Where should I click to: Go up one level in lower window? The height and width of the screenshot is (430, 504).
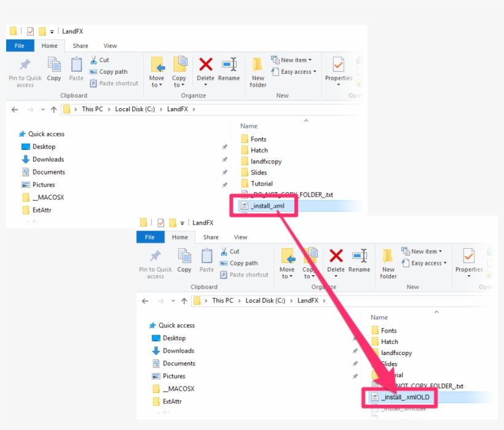[x=184, y=301]
